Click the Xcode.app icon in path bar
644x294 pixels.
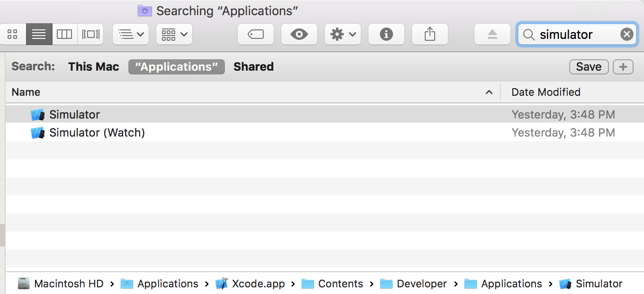[222, 284]
